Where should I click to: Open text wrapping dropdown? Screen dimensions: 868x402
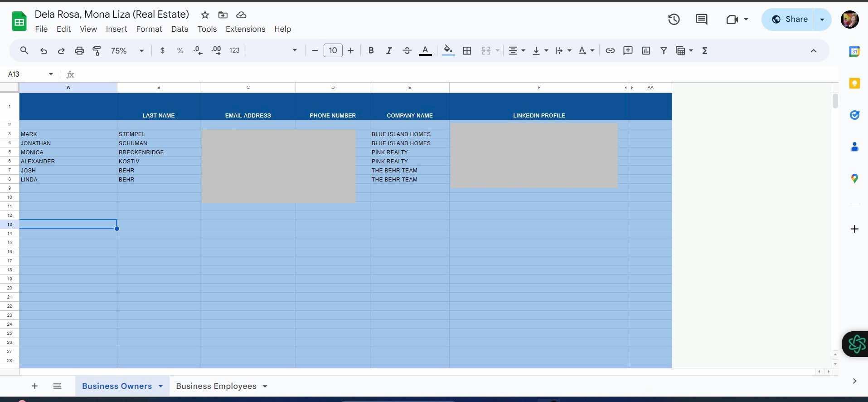pyautogui.click(x=563, y=51)
